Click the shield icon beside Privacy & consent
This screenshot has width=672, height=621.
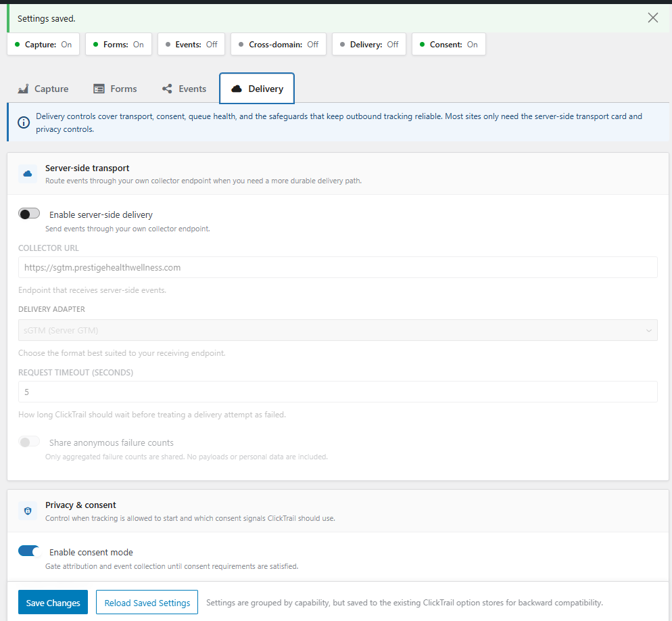tap(27, 511)
